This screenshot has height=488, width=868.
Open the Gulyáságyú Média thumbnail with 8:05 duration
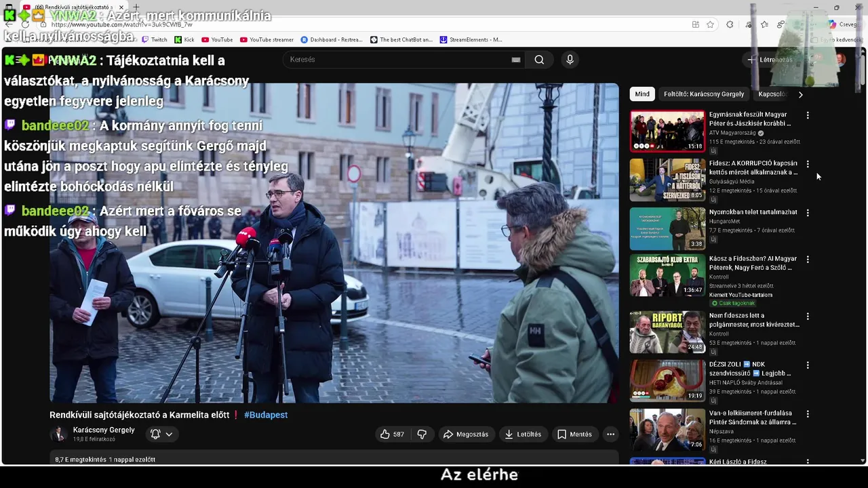[667, 180]
